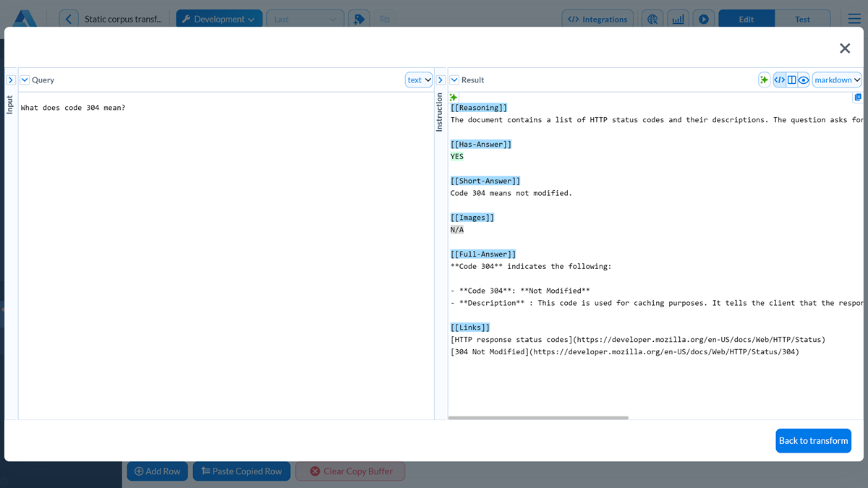Expand the Input side panel arrow

coord(11,80)
